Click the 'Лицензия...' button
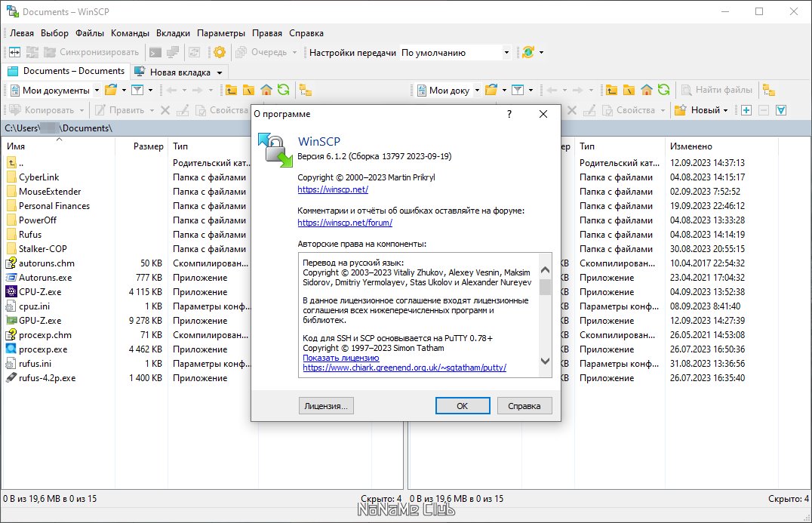The image size is (812, 523). tap(326, 406)
